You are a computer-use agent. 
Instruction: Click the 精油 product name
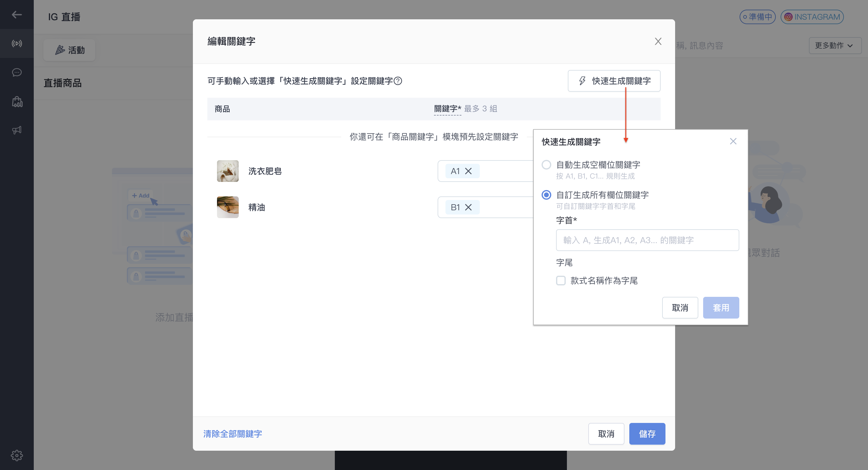[256, 207]
